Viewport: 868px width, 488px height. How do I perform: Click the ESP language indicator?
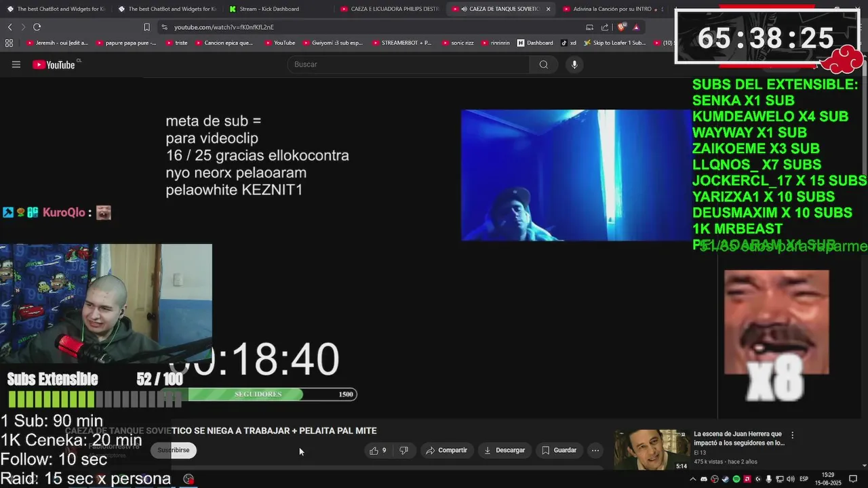804,479
